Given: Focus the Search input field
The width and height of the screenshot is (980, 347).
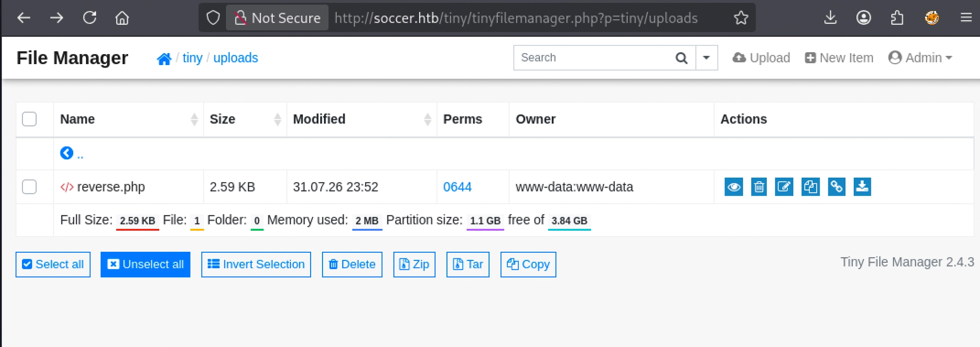Looking at the screenshot, I should pos(594,58).
